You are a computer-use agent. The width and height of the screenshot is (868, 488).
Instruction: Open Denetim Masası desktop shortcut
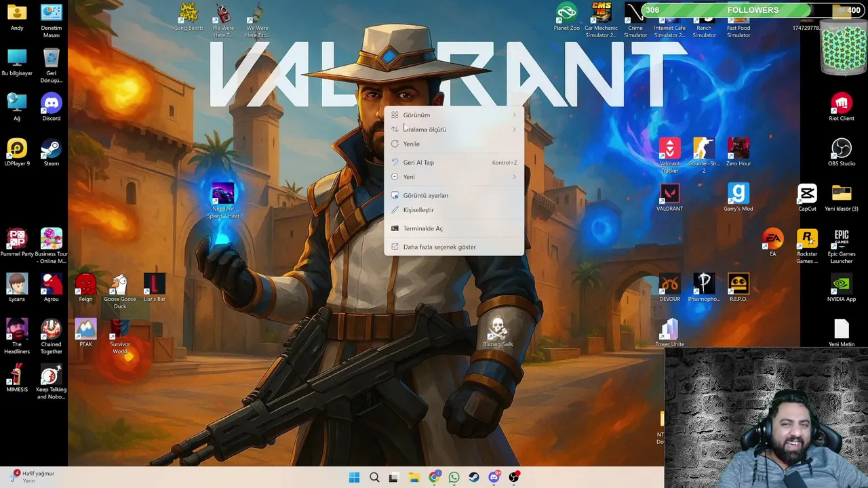(52, 20)
